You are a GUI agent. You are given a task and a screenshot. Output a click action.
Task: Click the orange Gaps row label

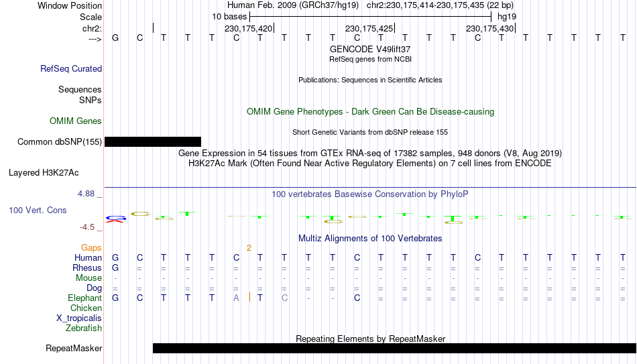point(91,248)
